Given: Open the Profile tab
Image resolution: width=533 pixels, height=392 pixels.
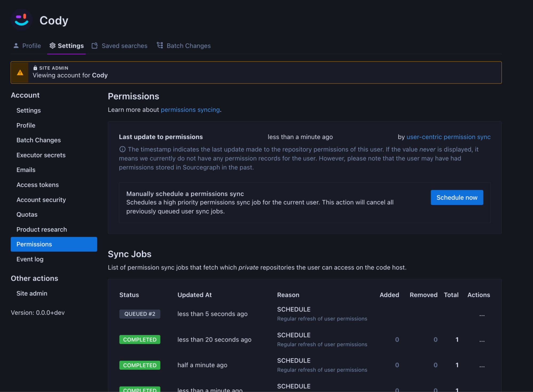Looking at the screenshot, I should pos(27,46).
